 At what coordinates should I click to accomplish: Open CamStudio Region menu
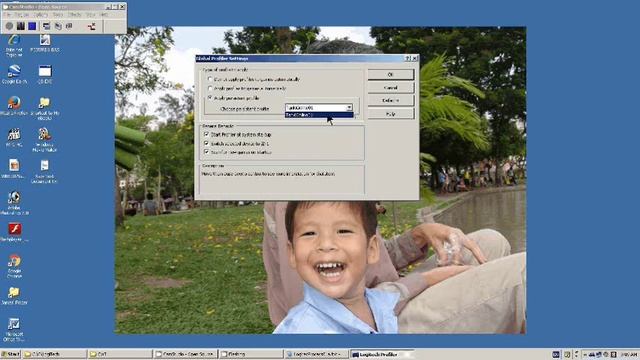pos(22,15)
